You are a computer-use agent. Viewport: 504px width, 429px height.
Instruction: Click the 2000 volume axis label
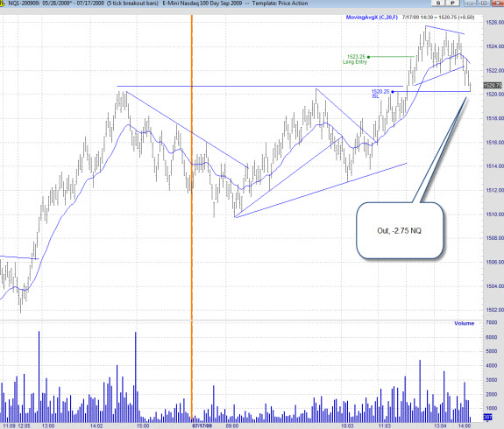pos(492,395)
